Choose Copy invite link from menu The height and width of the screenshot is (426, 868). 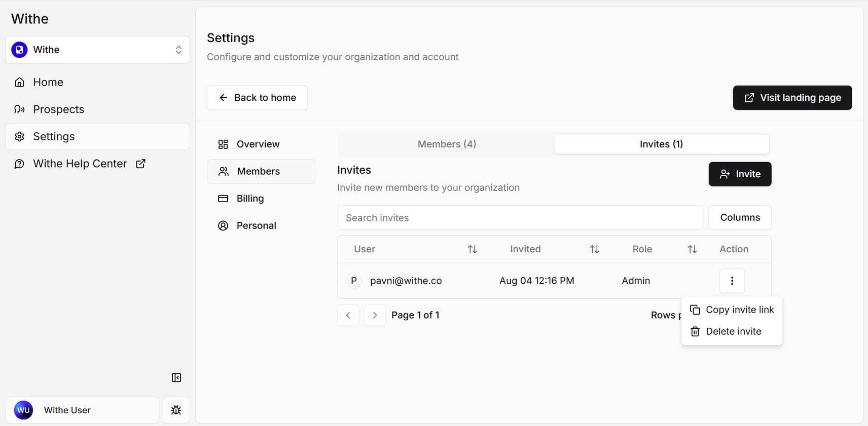click(732, 309)
